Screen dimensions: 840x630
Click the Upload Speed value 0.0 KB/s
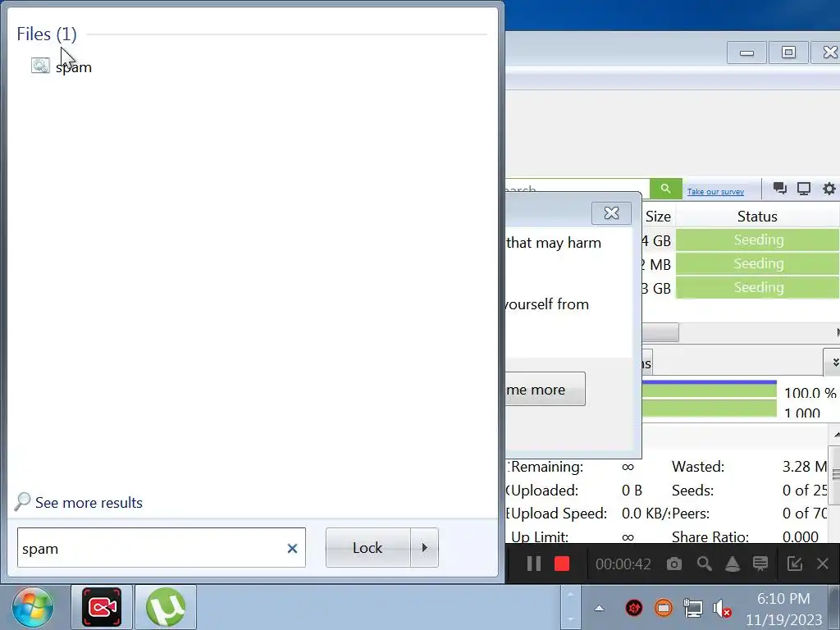[x=646, y=514]
